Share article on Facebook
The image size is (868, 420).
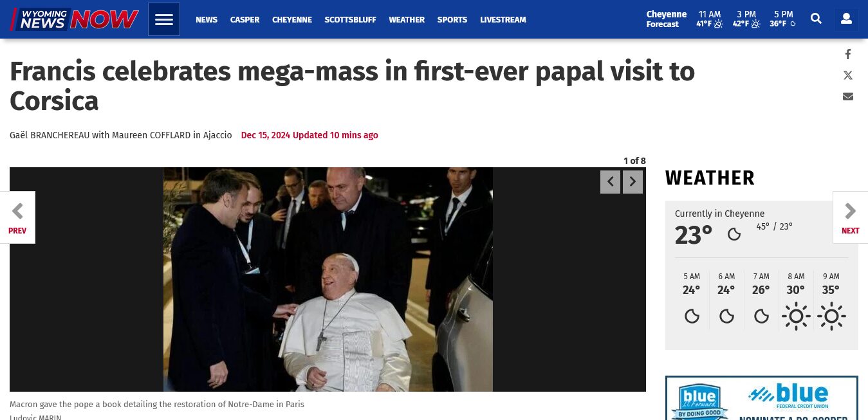(848, 55)
